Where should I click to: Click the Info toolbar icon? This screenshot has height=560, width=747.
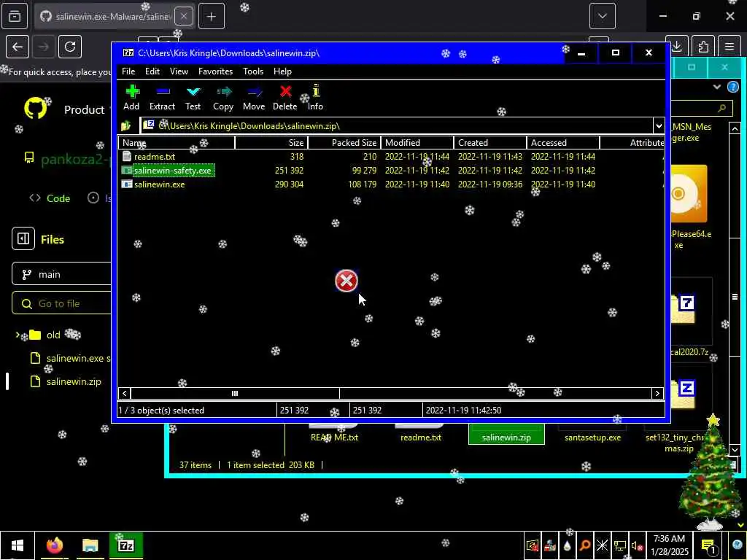pos(315,98)
